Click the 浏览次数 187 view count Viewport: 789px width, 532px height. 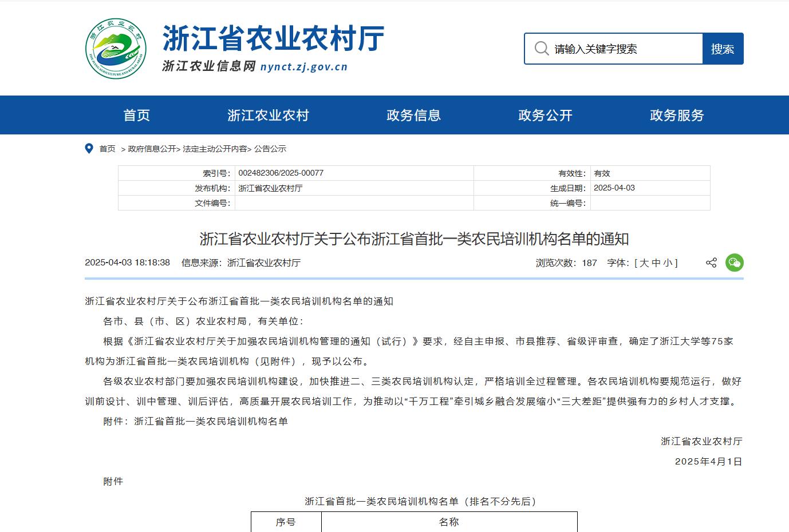tap(566, 263)
